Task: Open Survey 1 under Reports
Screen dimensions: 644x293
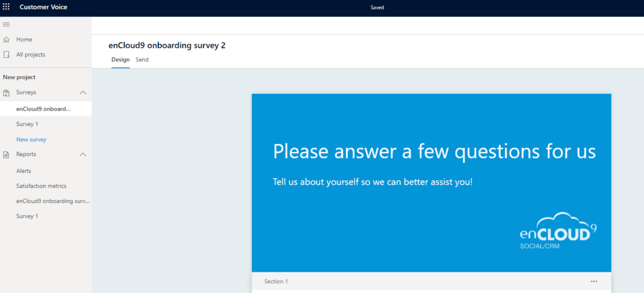Action: (x=27, y=216)
